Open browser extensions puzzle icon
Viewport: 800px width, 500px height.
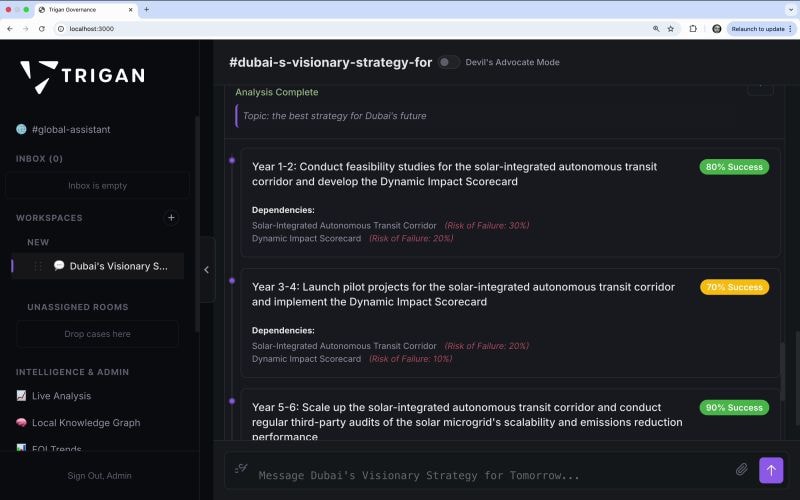tap(693, 29)
